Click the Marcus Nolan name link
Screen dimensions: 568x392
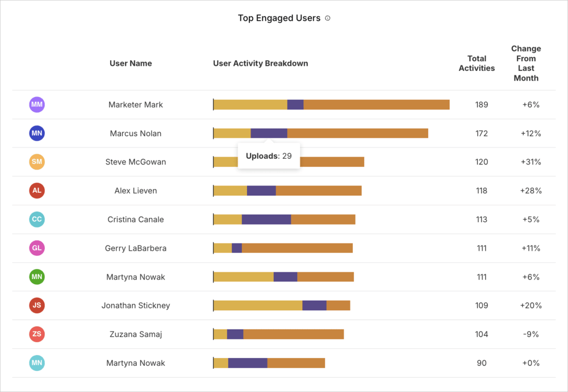[x=135, y=133]
